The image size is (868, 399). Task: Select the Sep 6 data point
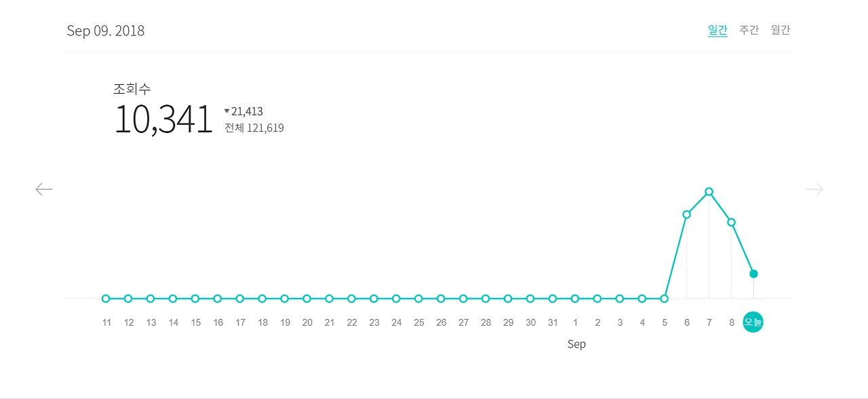[686, 214]
